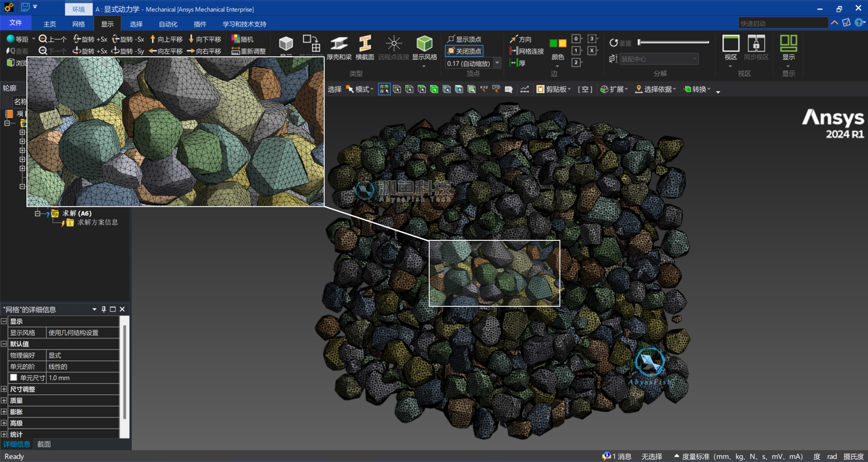Click the Quick Launch search field
This screenshot has height=462, width=868.
pyautogui.click(x=783, y=23)
